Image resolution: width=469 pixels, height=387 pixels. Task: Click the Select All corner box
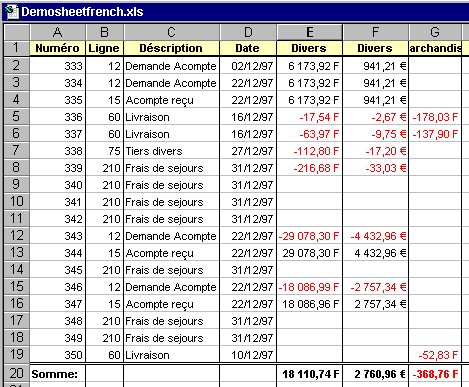pos(16,32)
